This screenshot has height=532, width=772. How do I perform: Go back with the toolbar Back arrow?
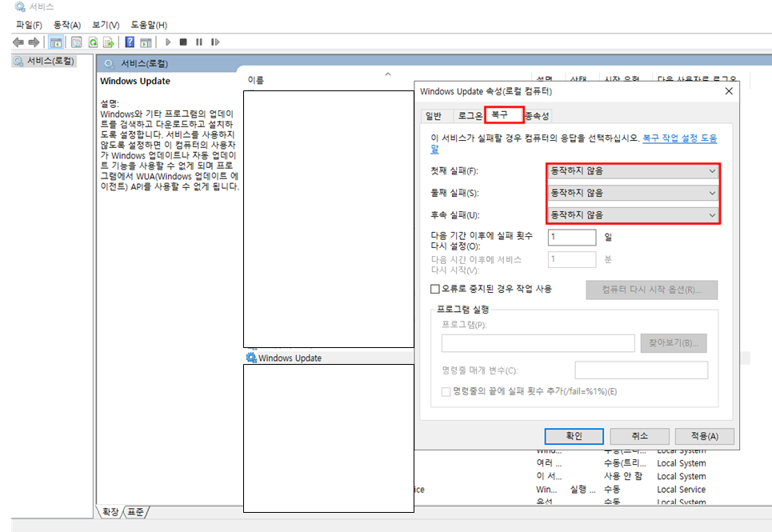(x=18, y=42)
